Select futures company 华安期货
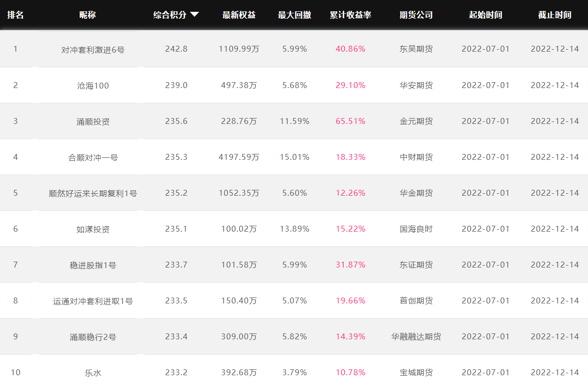The image size is (588, 389). [416, 85]
